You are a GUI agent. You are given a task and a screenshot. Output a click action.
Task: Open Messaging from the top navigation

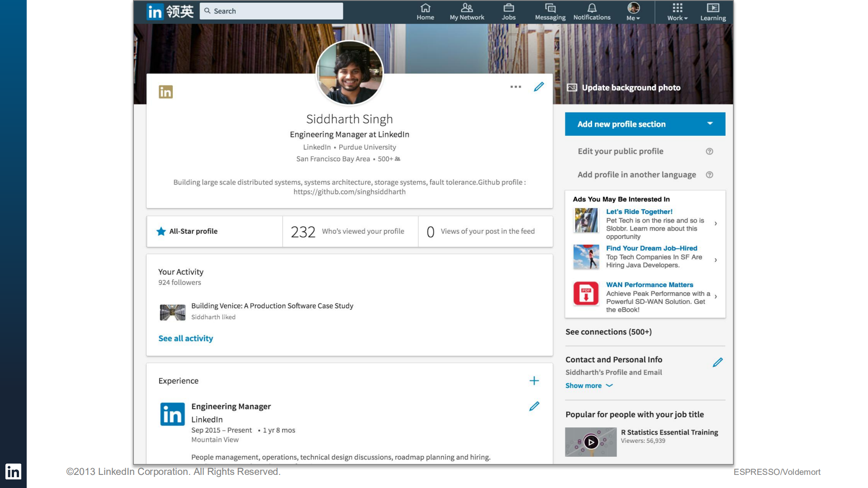point(549,11)
